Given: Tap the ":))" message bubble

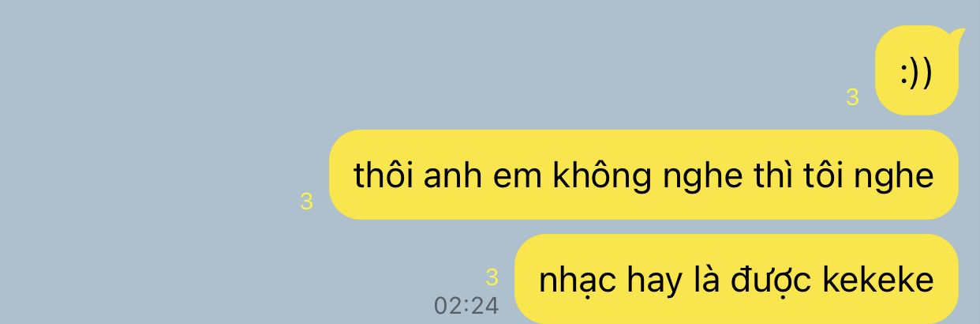Looking at the screenshot, I should pos(916,71).
